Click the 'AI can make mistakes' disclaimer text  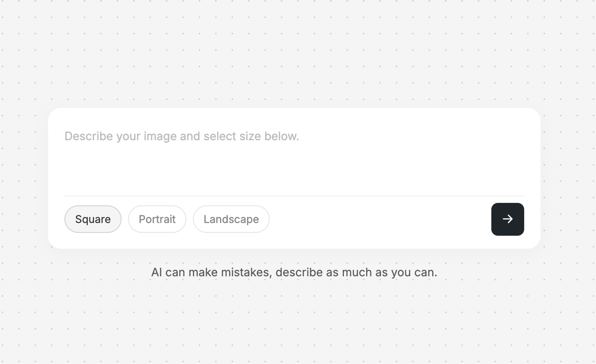(294, 272)
